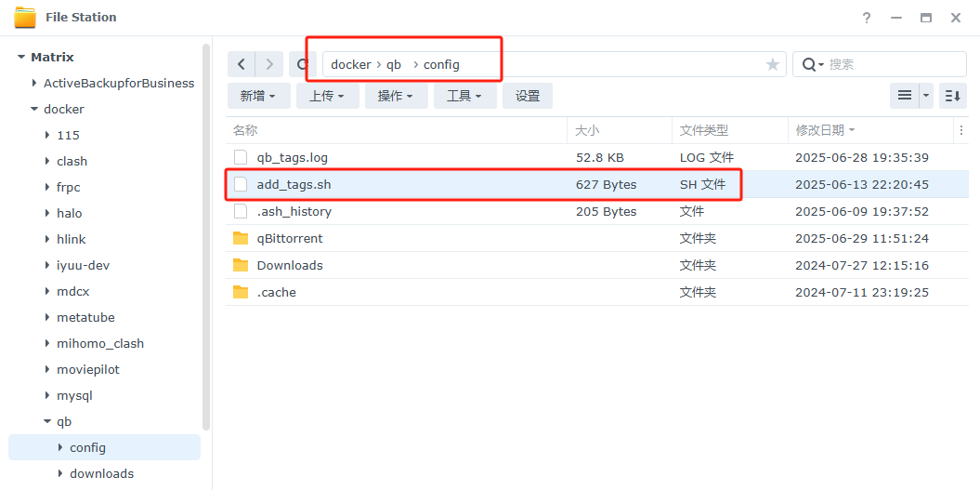Open the 上传 upload dropdown
Screen dimensions: 980x490
(x=327, y=96)
